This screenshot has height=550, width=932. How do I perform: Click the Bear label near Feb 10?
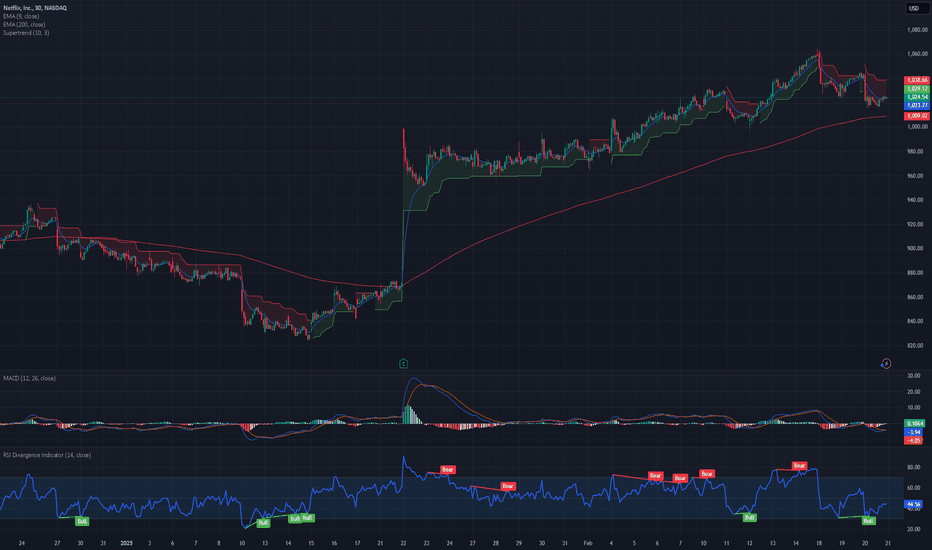(x=707, y=474)
